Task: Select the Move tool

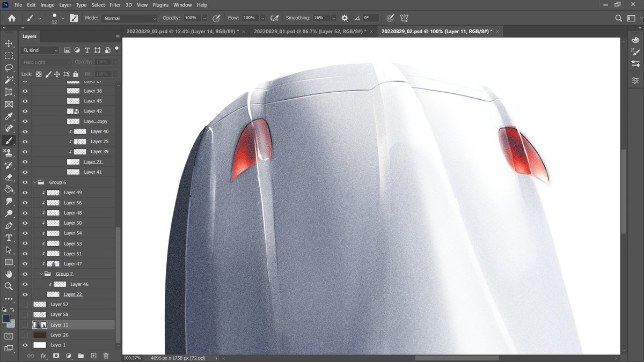Action: 9,43
